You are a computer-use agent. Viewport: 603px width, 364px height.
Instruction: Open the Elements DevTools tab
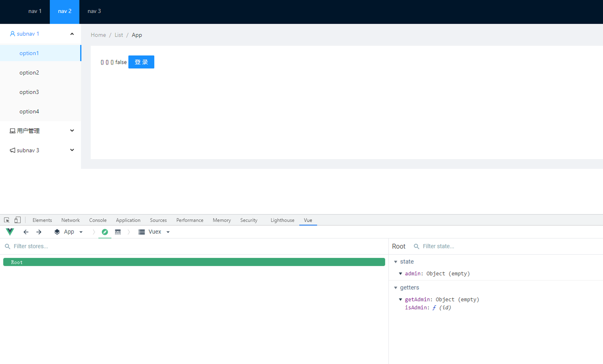point(42,220)
